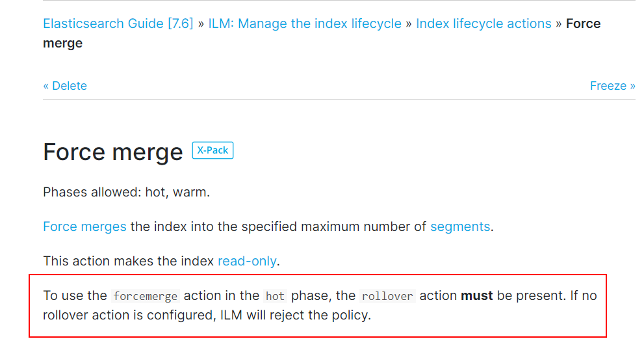Click the sentence about ILM rejecting the policy
This screenshot has height=352, width=644.
point(207,316)
